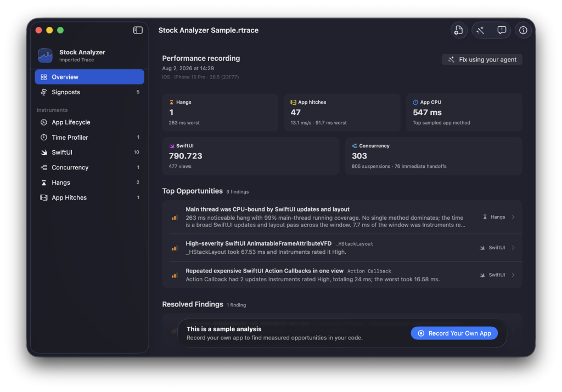Click the Concurrency nodes sidebar icon
Viewport: 562px width, 392px height.
(x=44, y=167)
